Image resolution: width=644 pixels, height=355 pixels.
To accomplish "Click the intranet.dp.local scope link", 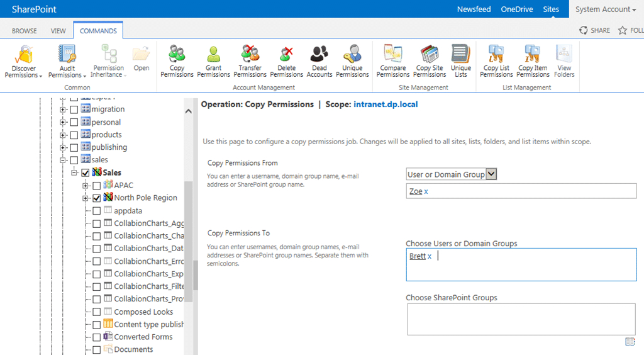I will 386,104.
